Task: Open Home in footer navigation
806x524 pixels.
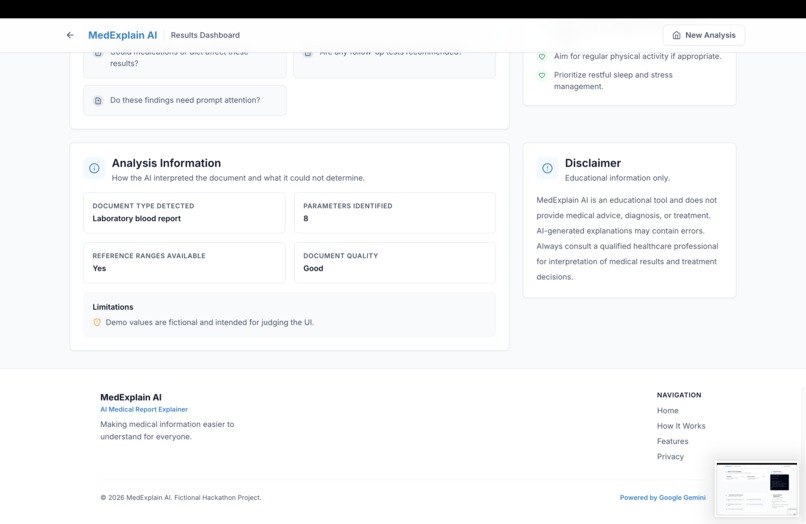Action: click(667, 410)
